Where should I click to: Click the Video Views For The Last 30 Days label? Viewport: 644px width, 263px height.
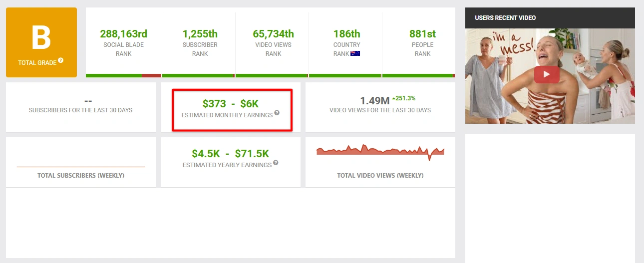(x=380, y=110)
